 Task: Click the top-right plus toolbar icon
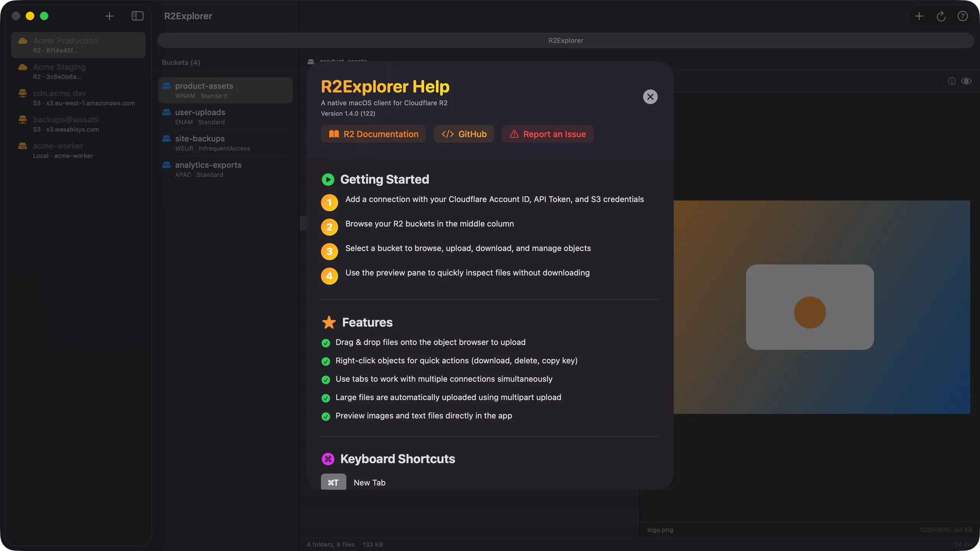pyautogui.click(x=919, y=16)
